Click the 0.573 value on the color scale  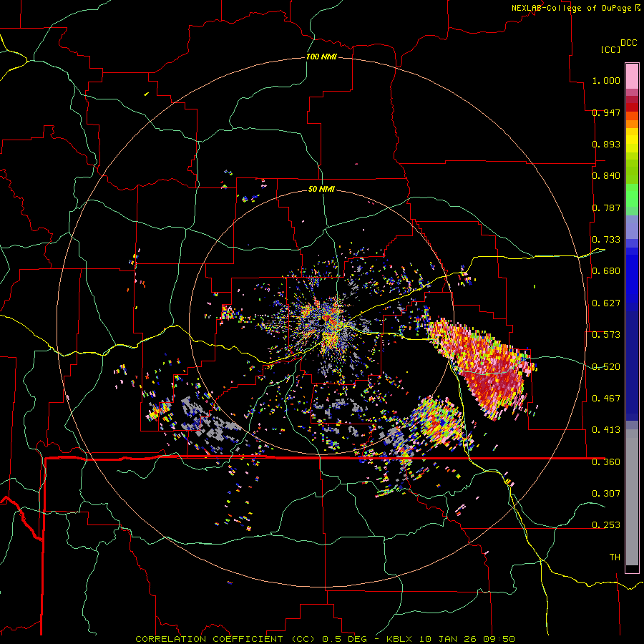(x=606, y=335)
